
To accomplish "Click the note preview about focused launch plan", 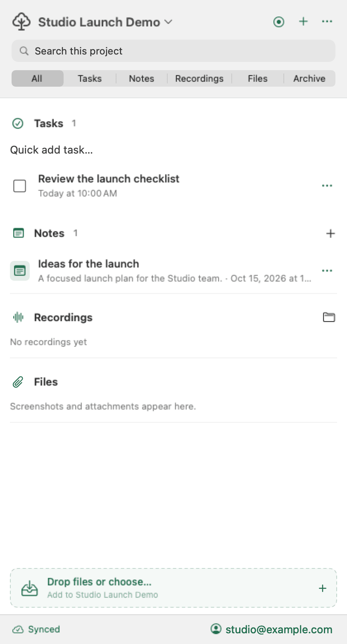I will (175, 278).
